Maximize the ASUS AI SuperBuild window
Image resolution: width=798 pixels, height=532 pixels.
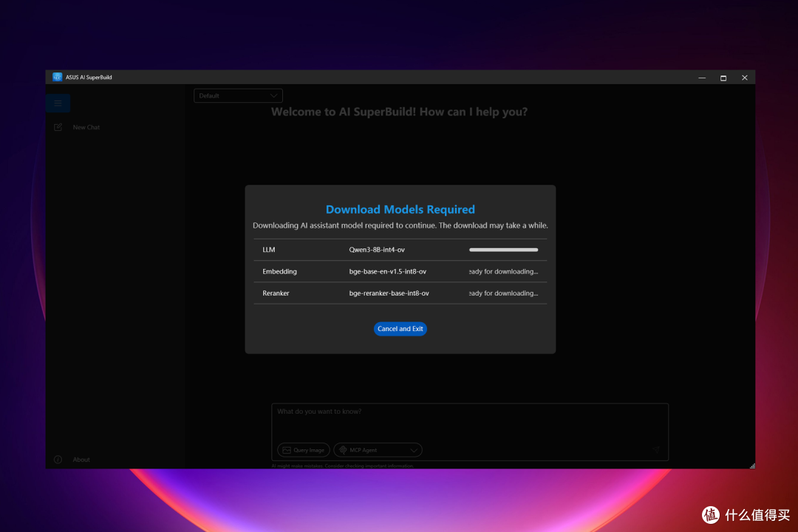point(723,78)
